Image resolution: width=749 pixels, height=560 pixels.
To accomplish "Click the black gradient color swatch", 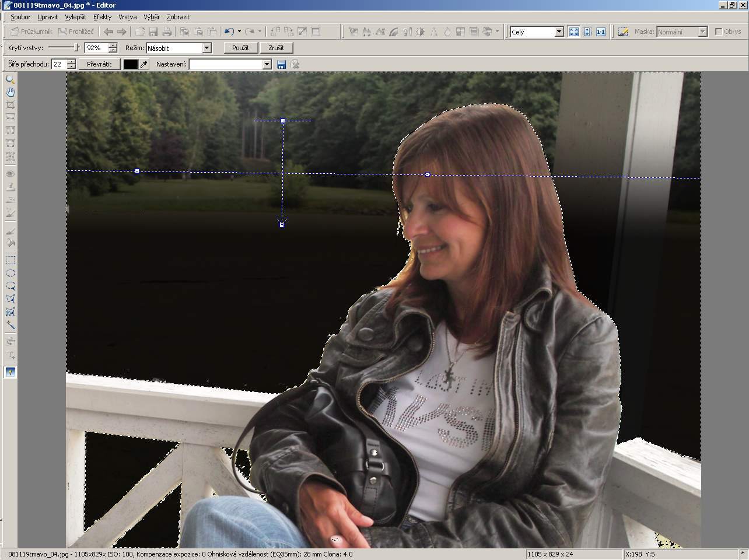I will pyautogui.click(x=131, y=64).
